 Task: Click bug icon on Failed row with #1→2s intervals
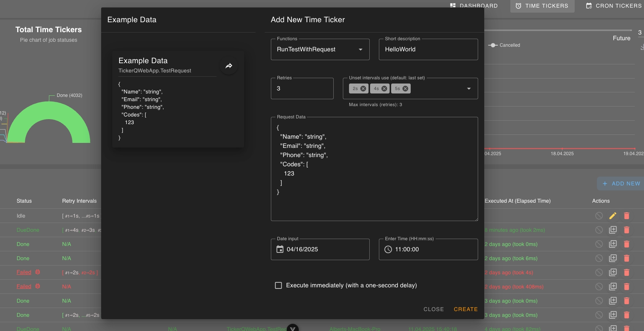click(x=38, y=272)
